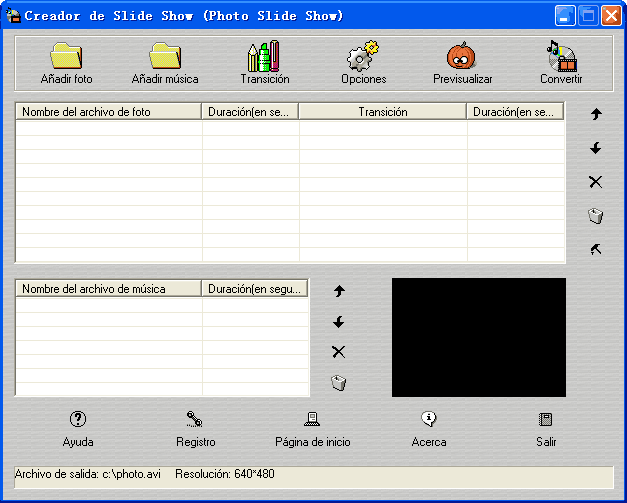The height and width of the screenshot is (503, 627).
Task: Empty music list with trash bin
Action: 339,383
